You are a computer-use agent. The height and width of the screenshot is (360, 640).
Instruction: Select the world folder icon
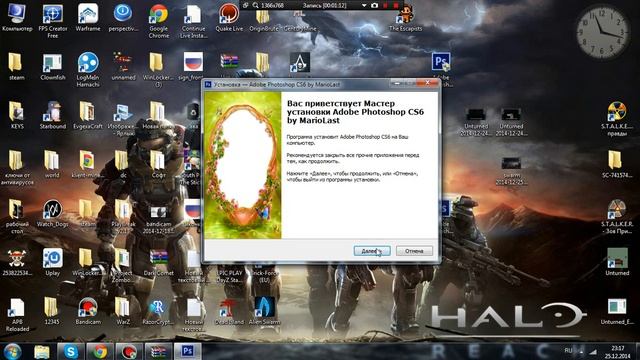pyautogui.click(x=52, y=164)
